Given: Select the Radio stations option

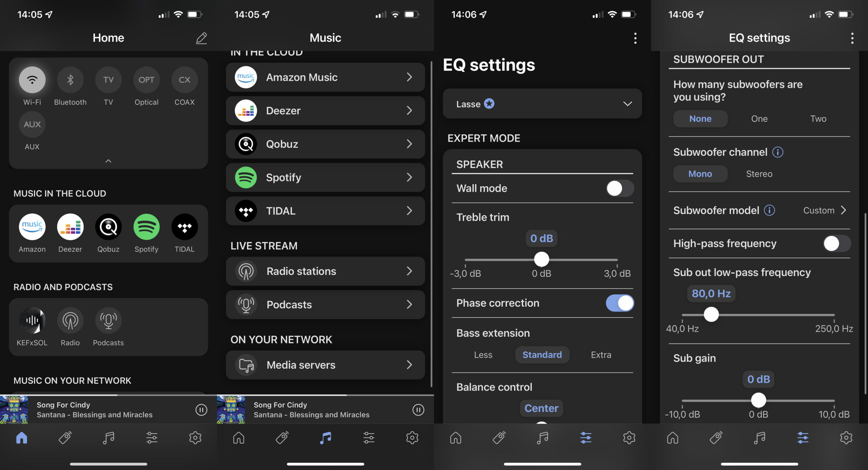Looking at the screenshot, I should click(325, 271).
